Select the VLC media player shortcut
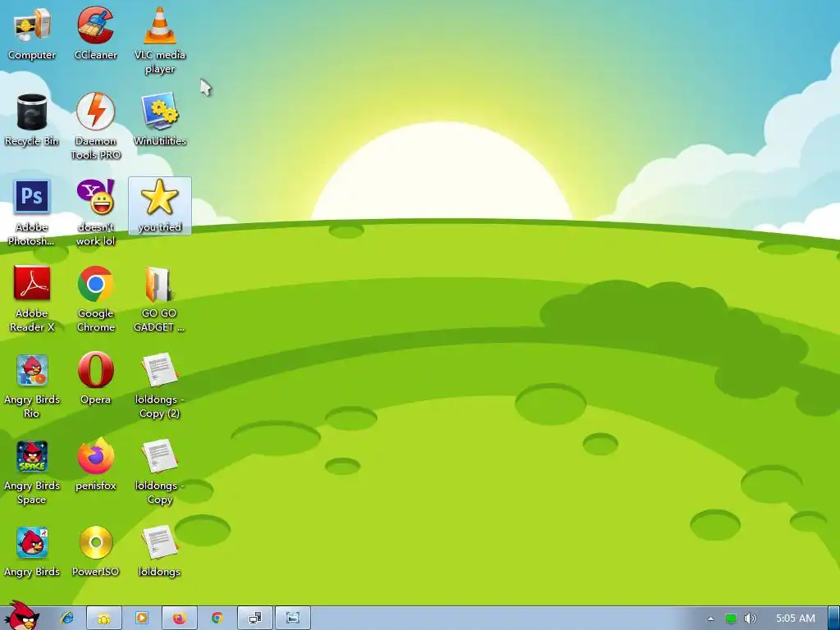840x630 pixels. [x=160, y=40]
